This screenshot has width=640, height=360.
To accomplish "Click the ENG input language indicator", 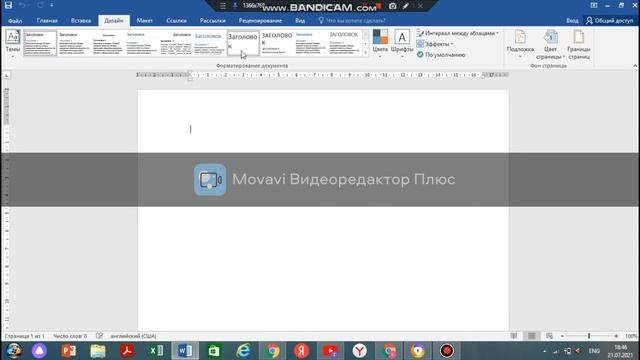I will coord(594,351).
